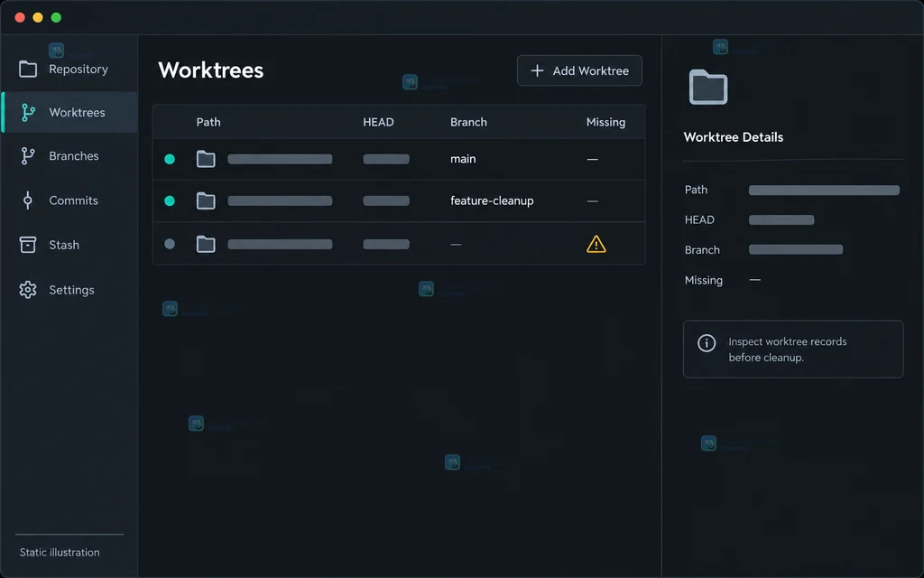The height and width of the screenshot is (578, 924).
Task: Open Settings in the sidebar
Action: pos(69,290)
